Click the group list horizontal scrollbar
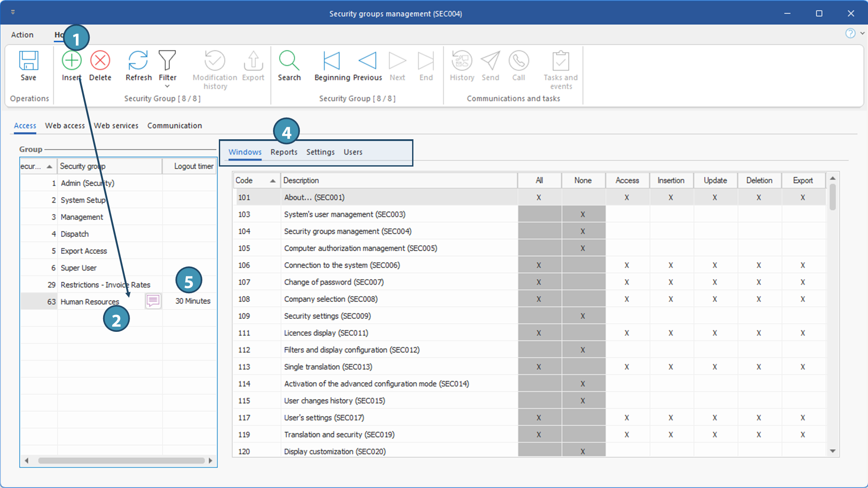 [121, 460]
